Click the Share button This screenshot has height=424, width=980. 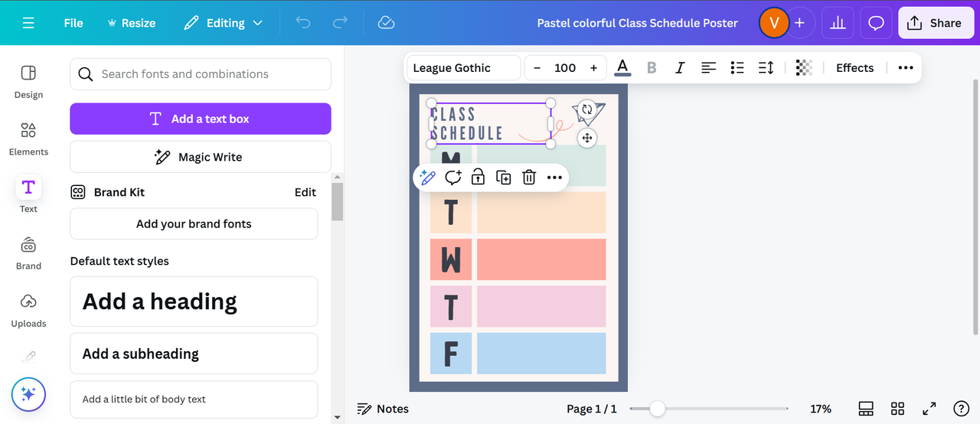pos(935,23)
